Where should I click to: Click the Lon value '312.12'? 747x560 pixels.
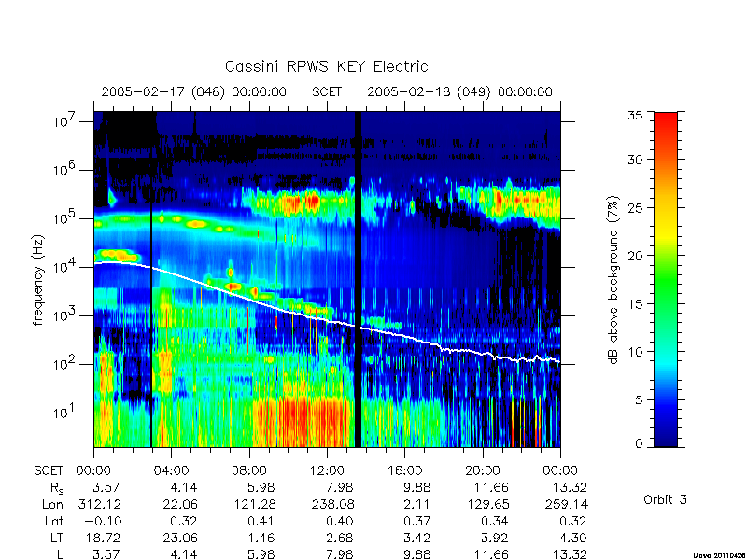(x=99, y=504)
